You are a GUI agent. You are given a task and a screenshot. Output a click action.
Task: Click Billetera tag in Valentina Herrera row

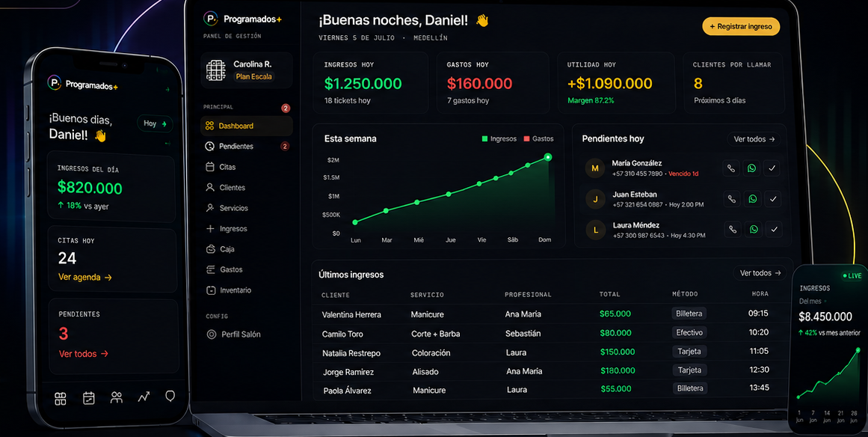[x=689, y=314]
